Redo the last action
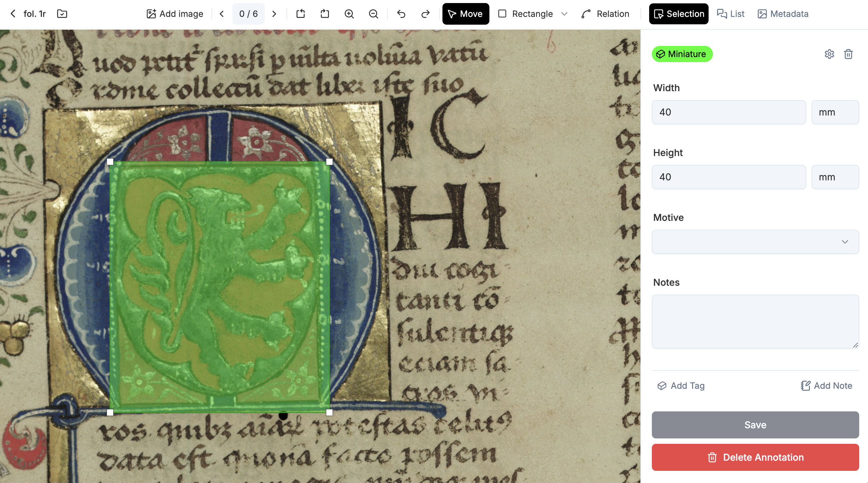 426,14
